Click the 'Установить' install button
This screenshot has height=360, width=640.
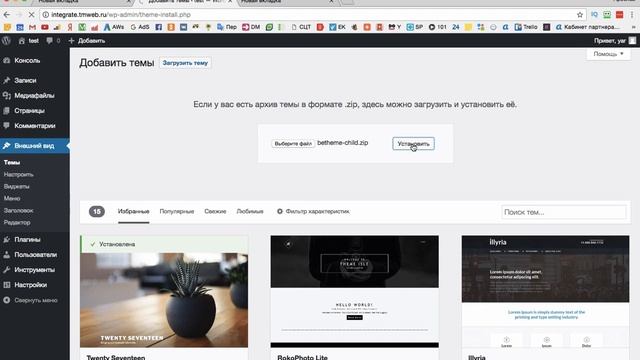click(413, 144)
